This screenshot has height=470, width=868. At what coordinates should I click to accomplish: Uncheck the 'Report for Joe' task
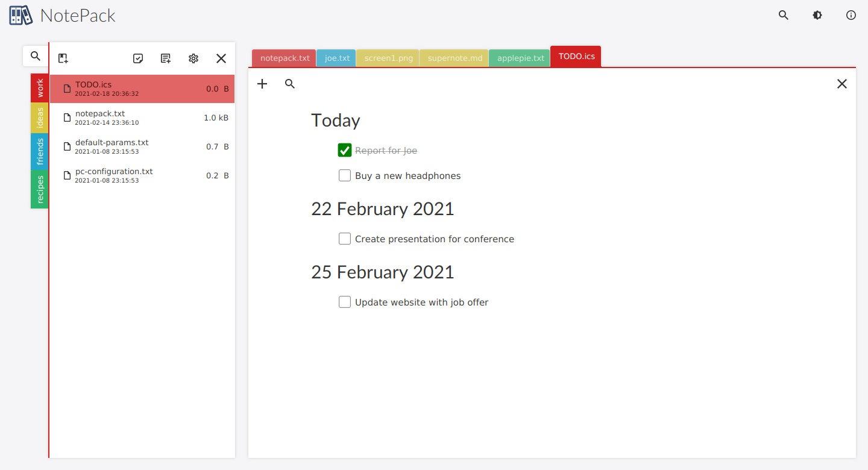coord(345,150)
